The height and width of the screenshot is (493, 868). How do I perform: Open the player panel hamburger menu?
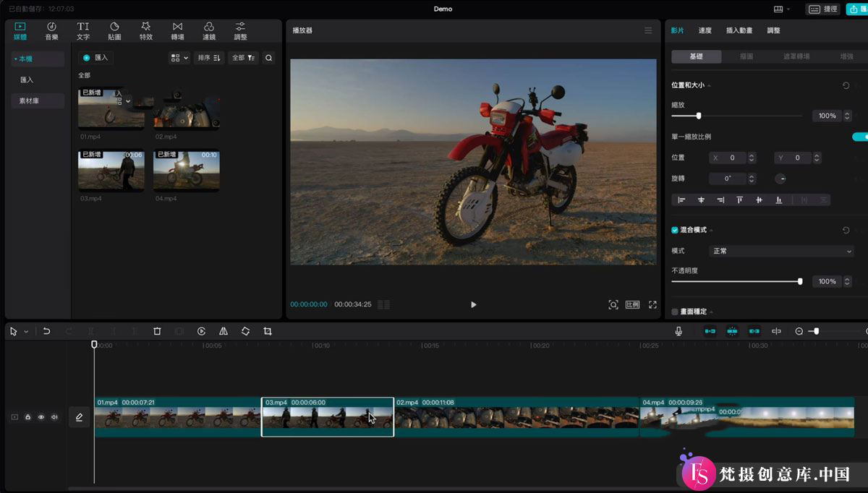(648, 30)
